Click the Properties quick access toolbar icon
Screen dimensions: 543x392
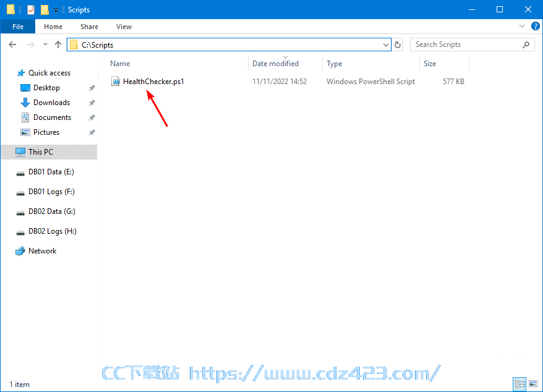pos(31,10)
